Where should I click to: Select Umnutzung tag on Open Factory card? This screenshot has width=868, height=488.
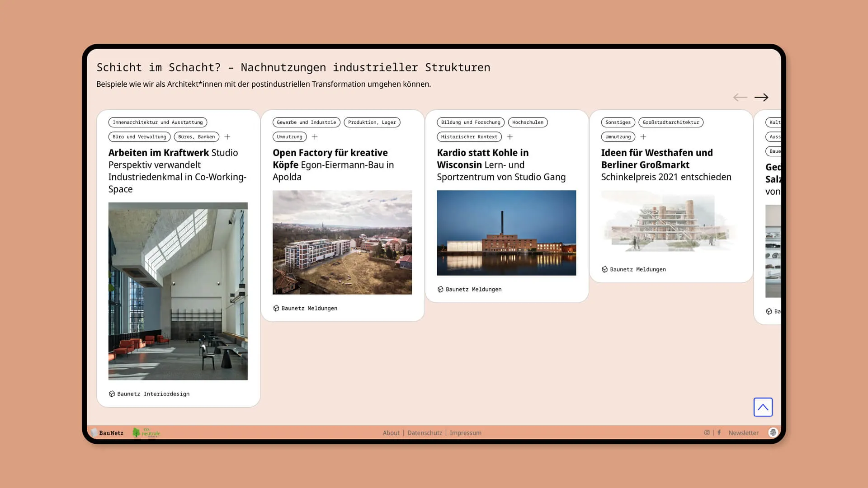[290, 137]
